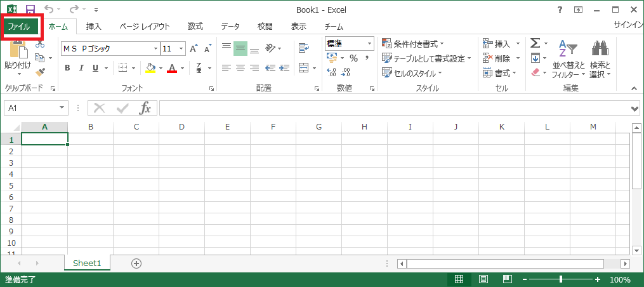
Task: Click the AutoSum sigma icon
Action: pos(535,43)
